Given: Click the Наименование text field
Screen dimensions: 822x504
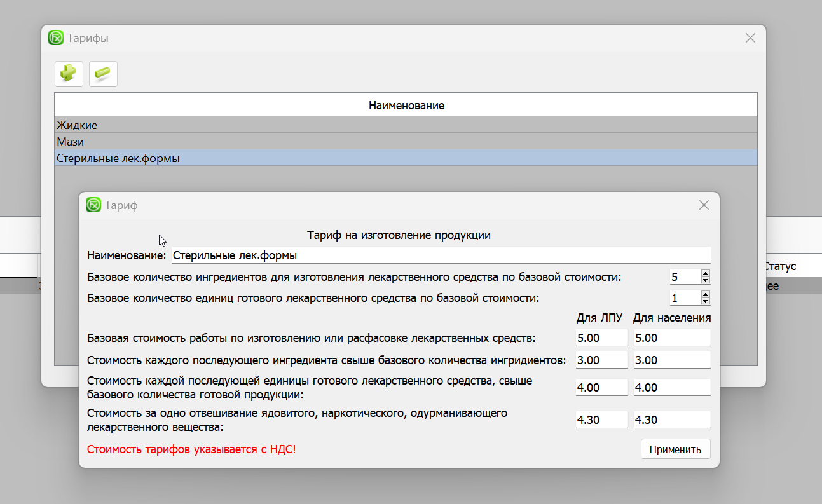Looking at the screenshot, I should coord(440,255).
